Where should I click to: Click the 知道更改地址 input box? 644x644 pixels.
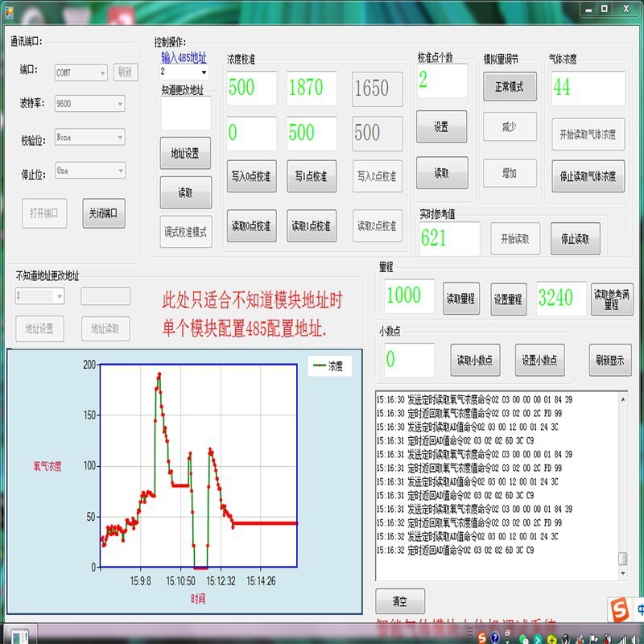pos(186,114)
